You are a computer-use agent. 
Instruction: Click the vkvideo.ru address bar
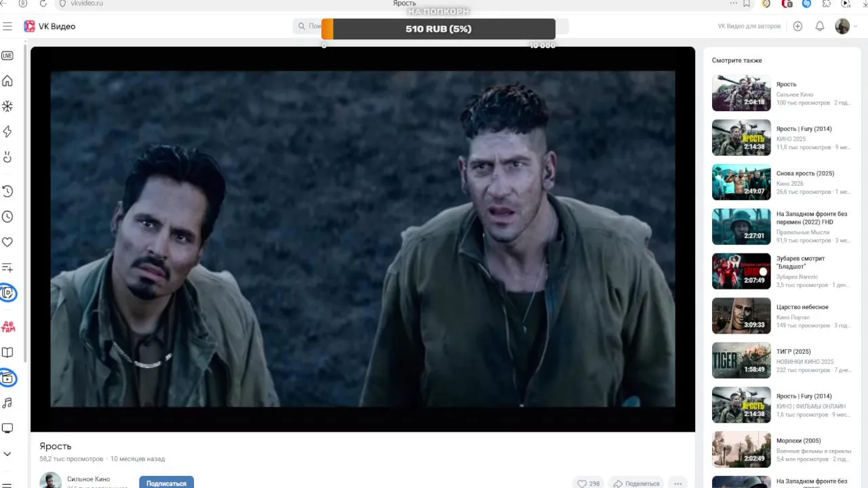coord(87,3)
